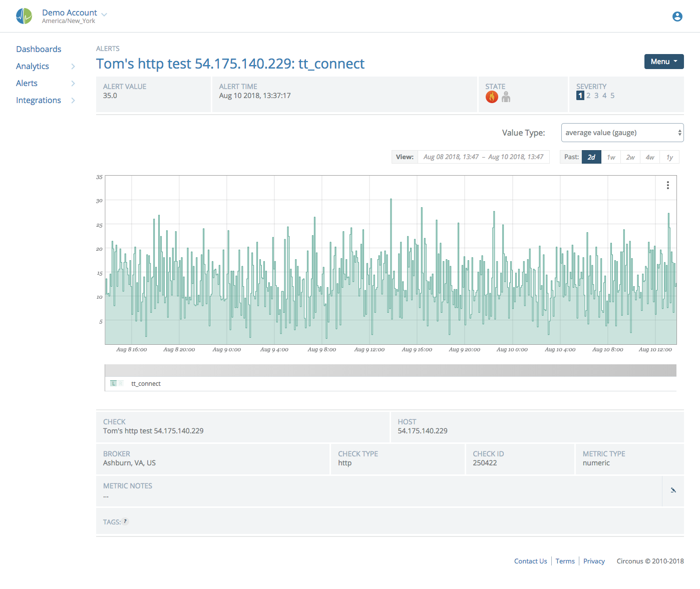The image size is (700, 589).
Task: Toggle right axis R for tt_connect
Action: (121, 383)
